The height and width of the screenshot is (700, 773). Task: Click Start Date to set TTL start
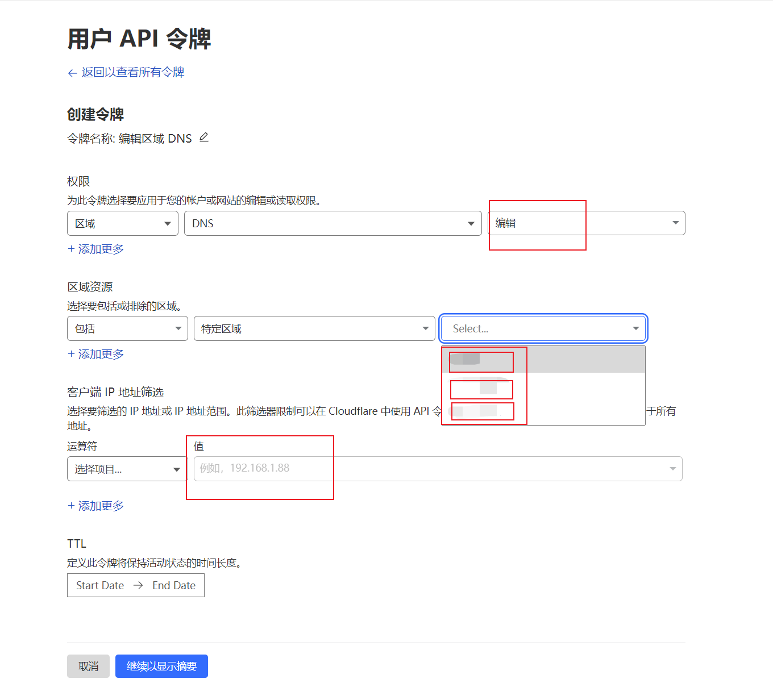(99, 585)
